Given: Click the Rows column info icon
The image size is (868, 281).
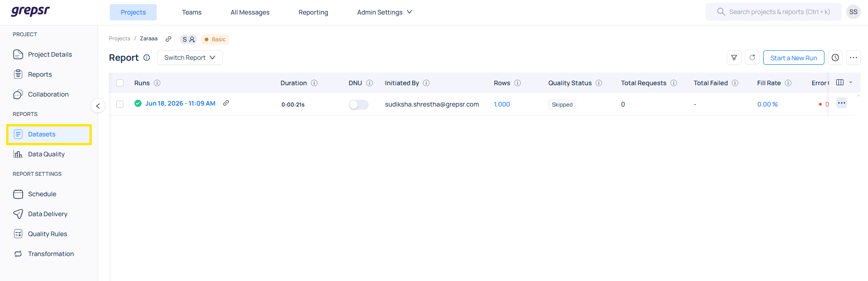Looking at the screenshot, I should 518,83.
